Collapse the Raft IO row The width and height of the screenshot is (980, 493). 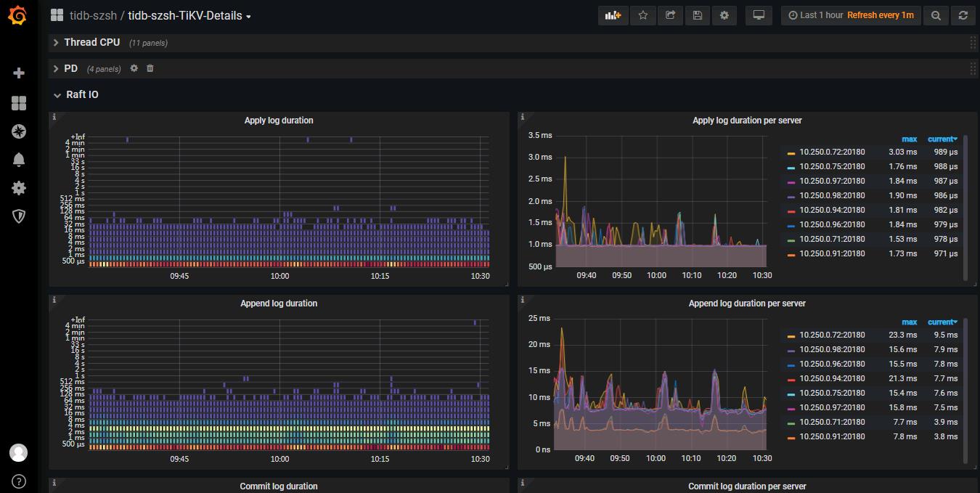coord(81,94)
